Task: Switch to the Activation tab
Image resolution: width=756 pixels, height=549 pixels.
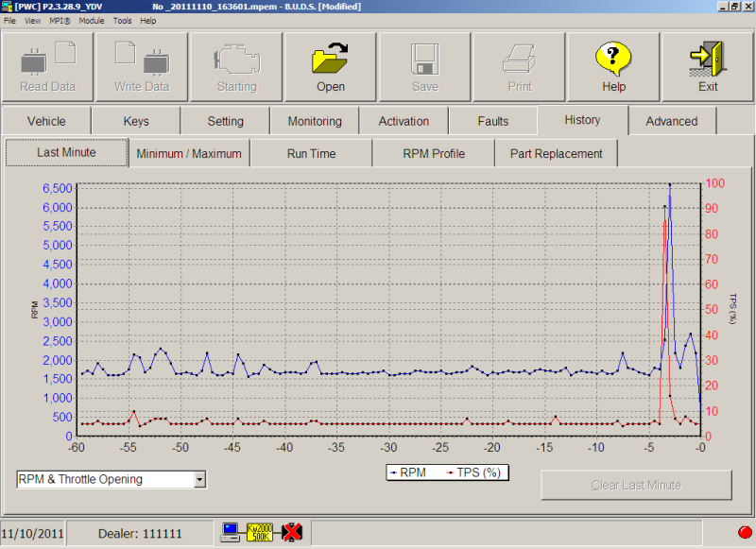Action: point(404,121)
